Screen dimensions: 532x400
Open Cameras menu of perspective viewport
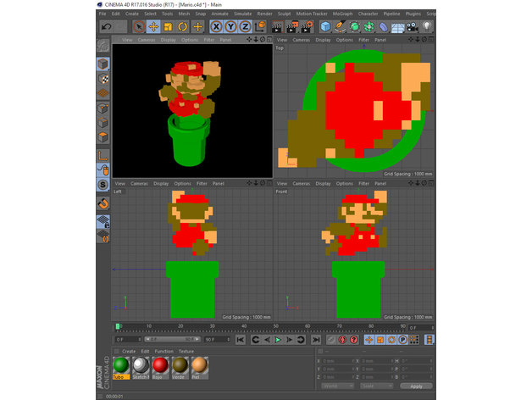tap(147, 40)
